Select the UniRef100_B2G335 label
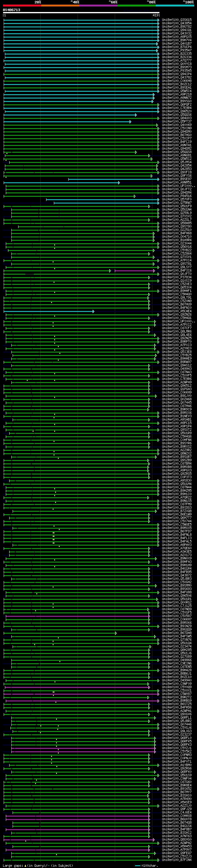This screenshot has height=868, width=197. point(177,54)
